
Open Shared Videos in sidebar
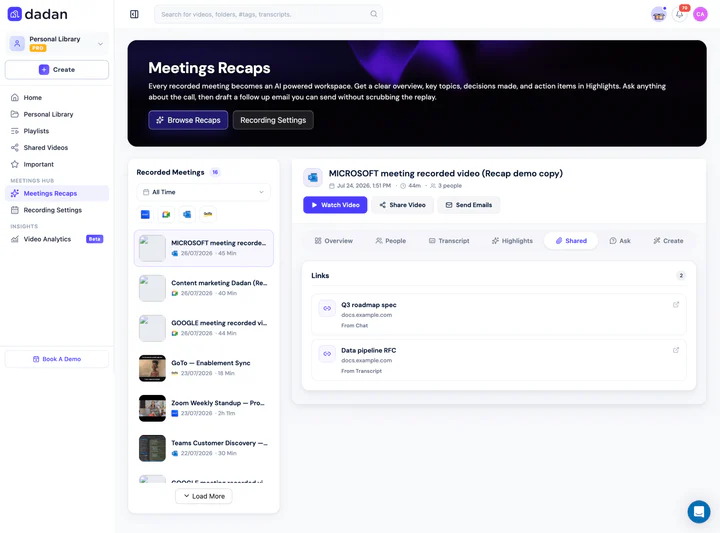57,147
